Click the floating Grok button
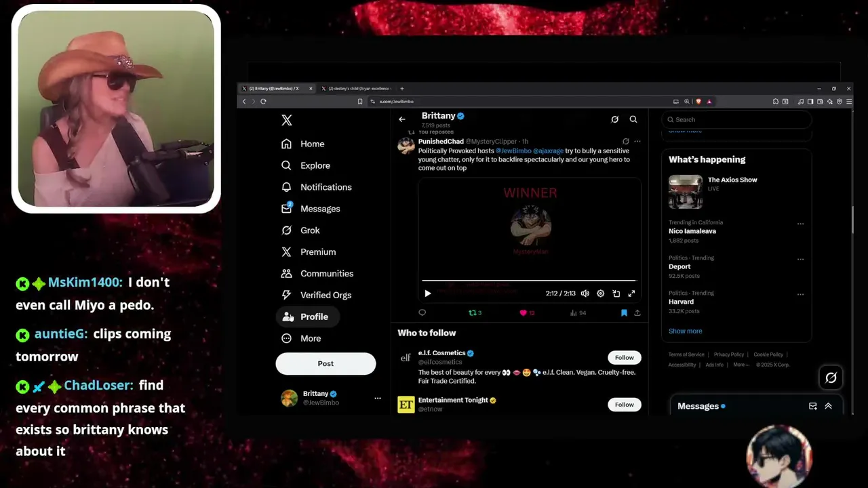Screen dimensions: 868x488 (x=831, y=378)
